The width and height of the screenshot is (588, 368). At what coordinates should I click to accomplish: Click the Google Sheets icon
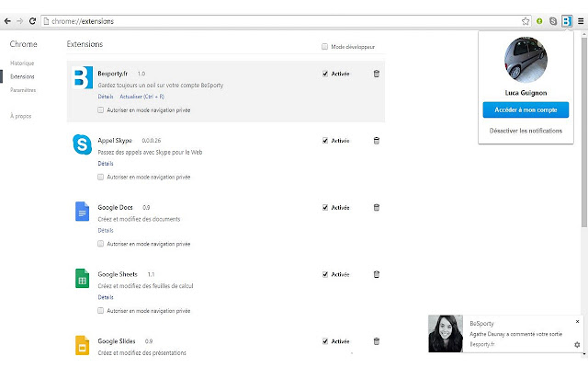tap(82, 278)
